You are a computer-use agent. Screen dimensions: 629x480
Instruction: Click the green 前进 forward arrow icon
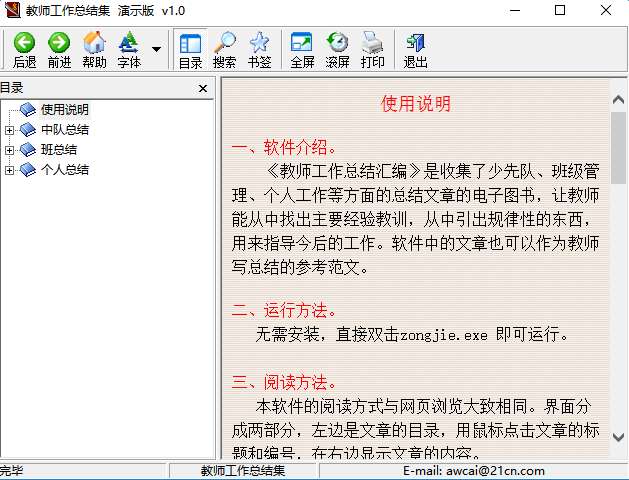coord(59,43)
